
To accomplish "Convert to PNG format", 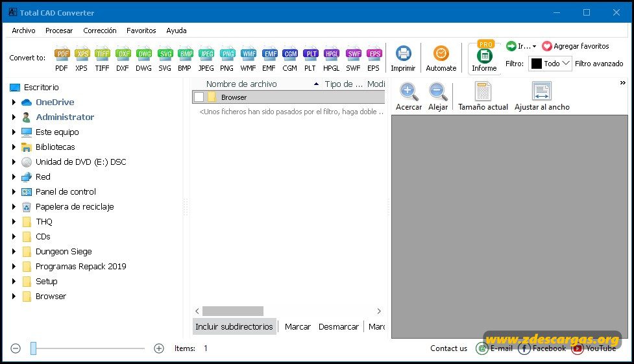I will point(227,59).
